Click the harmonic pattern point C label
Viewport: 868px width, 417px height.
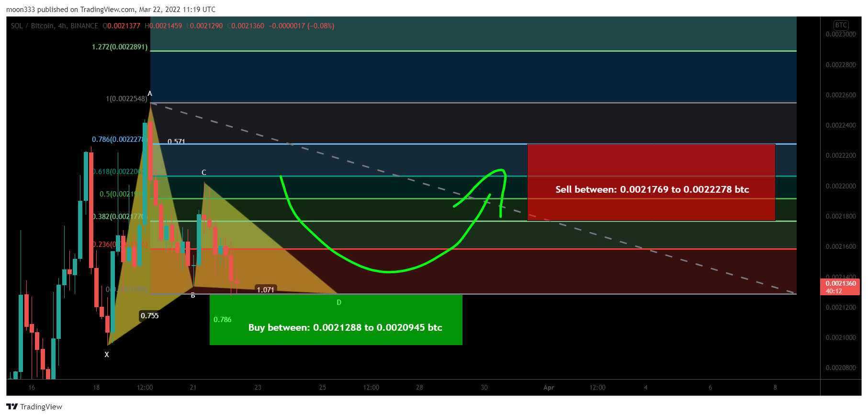click(x=204, y=173)
